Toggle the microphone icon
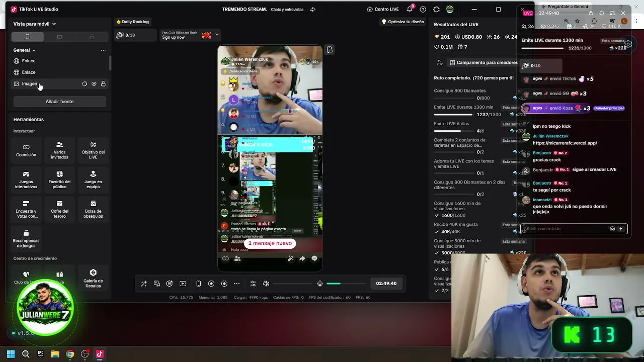644x362 pixels. [x=319, y=284]
